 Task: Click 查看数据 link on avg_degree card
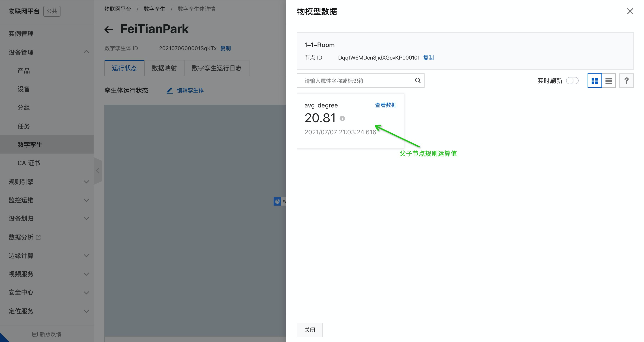[386, 105]
